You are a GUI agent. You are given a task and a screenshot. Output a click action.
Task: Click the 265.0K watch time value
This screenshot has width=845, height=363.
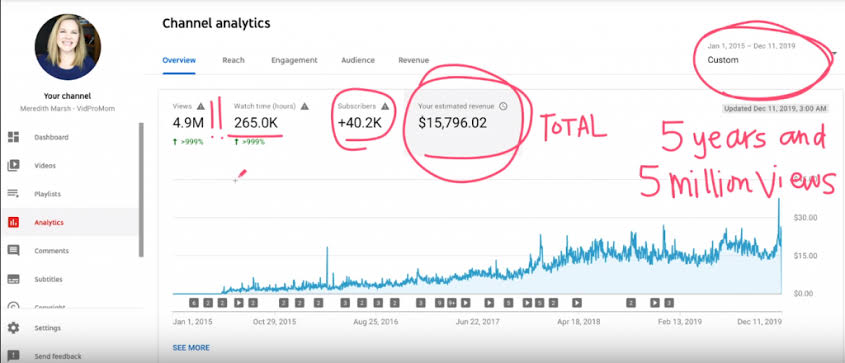[x=255, y=123]
